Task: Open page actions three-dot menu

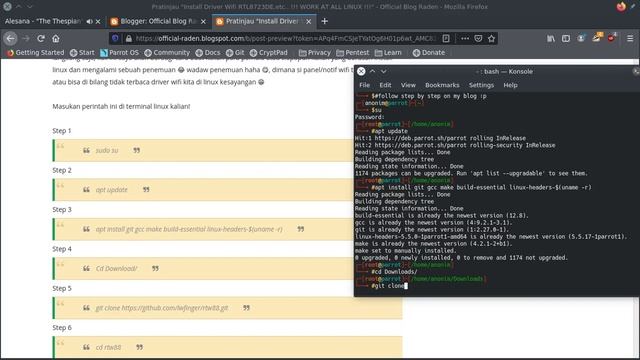Action: (465, 38)
